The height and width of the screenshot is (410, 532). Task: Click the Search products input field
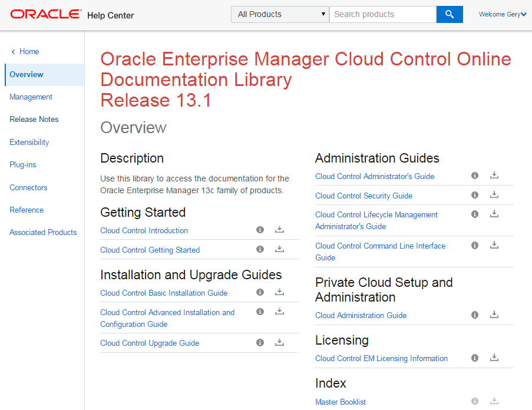(x=383, y=14)
